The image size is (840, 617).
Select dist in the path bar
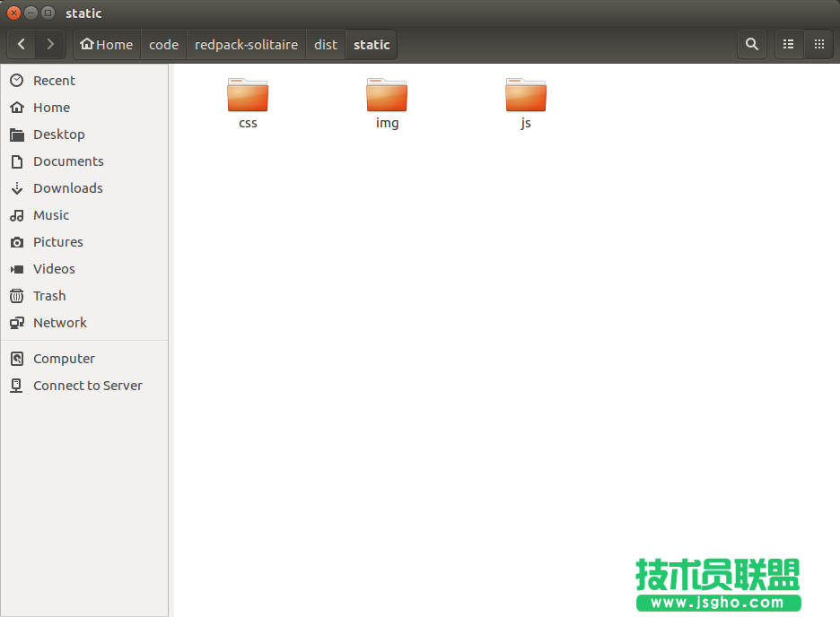click(326, 45)
